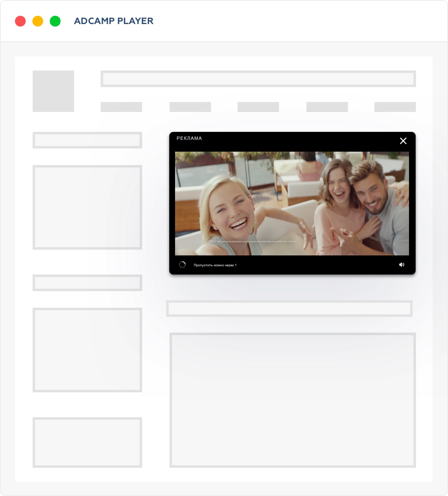
Task: Click the large content block below the ad
Action: [x=292, y=400]
